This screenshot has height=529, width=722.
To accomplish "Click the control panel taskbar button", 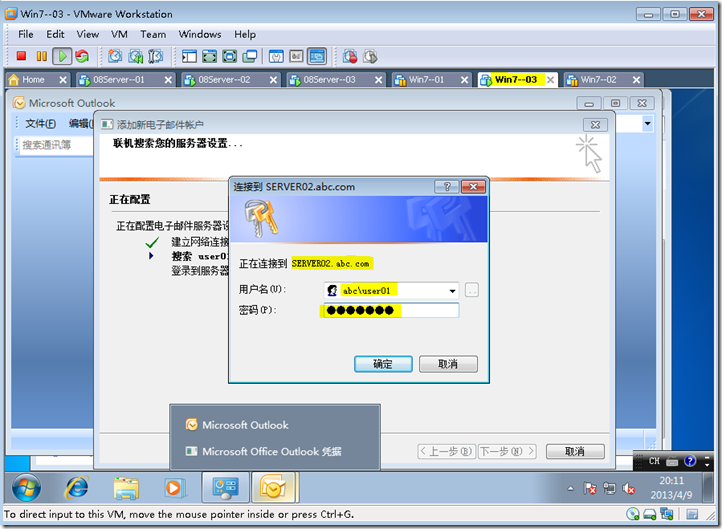I will [226, 488].
